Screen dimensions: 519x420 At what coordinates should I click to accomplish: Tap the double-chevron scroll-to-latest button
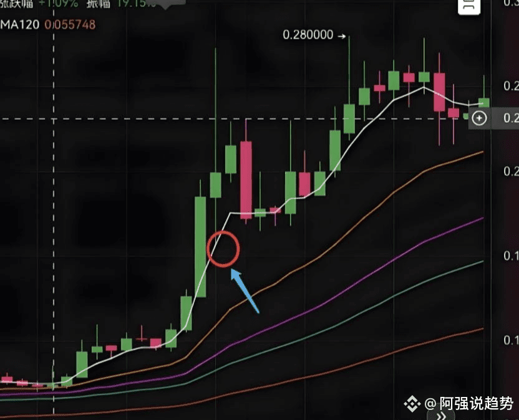click(x=441, y=416)
